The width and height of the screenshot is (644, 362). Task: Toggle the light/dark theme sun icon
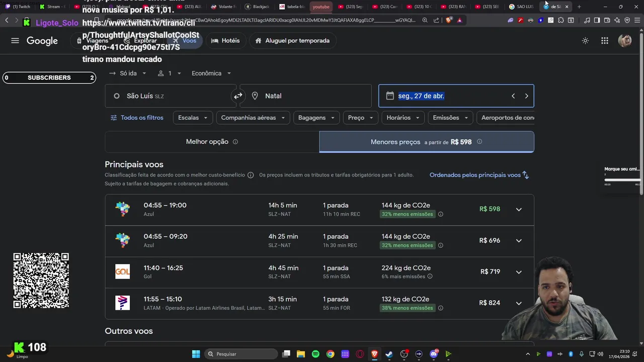click(x=585, y=41)
